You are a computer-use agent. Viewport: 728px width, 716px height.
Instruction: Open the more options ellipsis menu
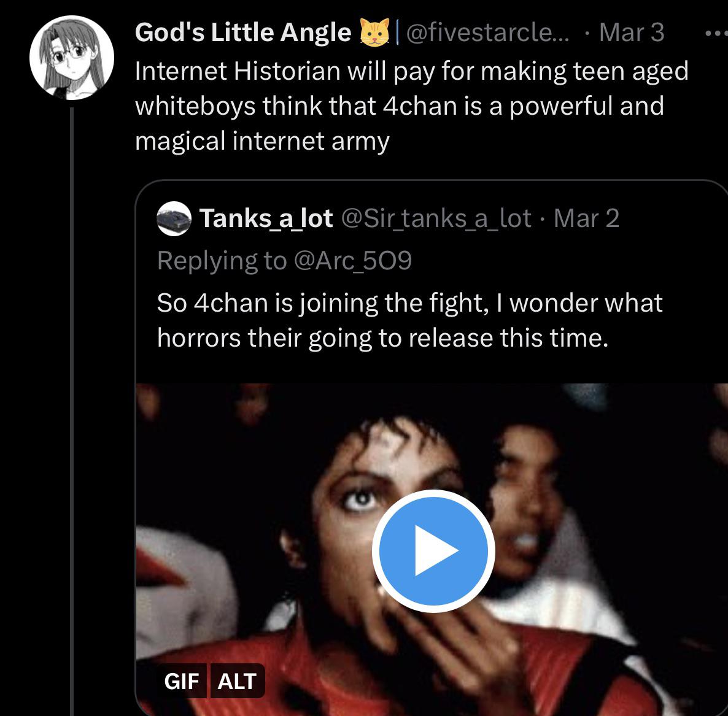pos(715,33)
